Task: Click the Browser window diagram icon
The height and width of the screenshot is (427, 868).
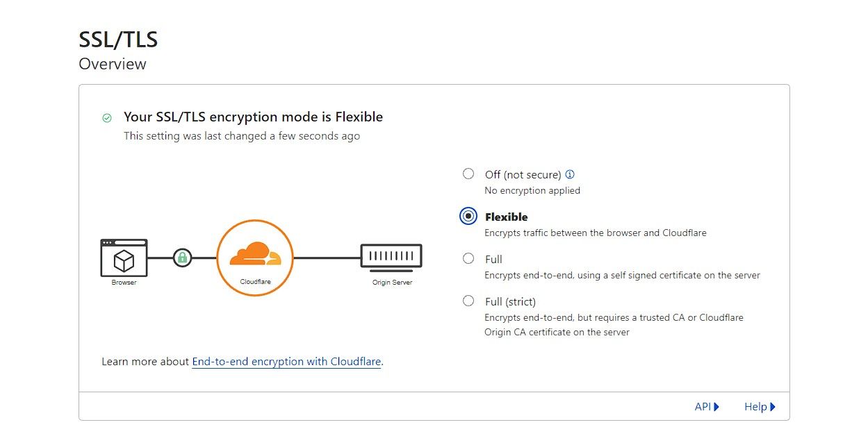Action: click(124, 258)
